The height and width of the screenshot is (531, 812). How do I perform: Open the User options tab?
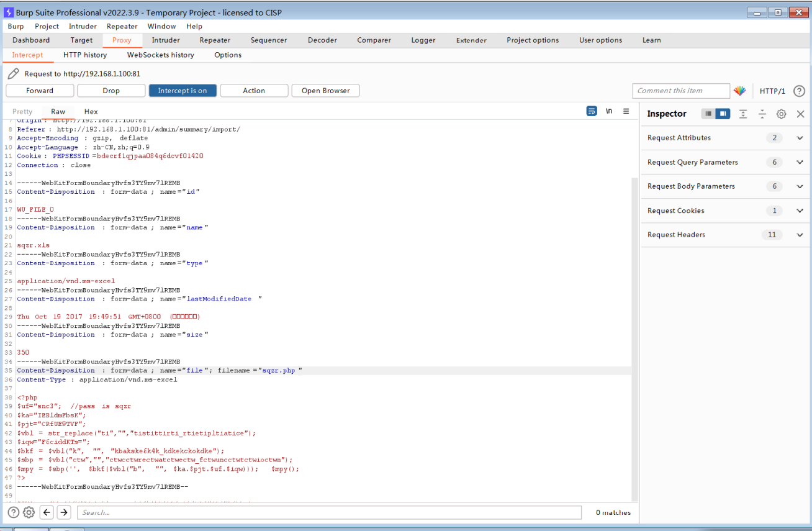point(600,40)
